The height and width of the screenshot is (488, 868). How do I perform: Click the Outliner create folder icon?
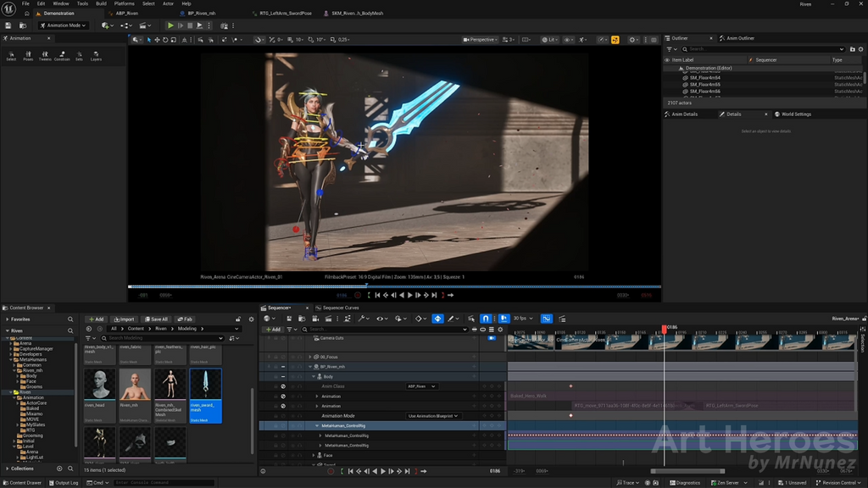(853, 49)
